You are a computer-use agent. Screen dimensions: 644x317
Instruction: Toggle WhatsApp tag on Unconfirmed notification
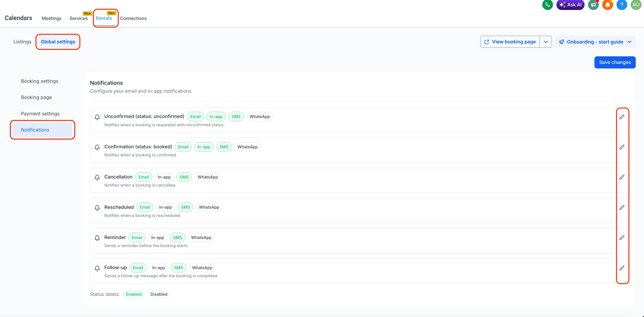260,117
